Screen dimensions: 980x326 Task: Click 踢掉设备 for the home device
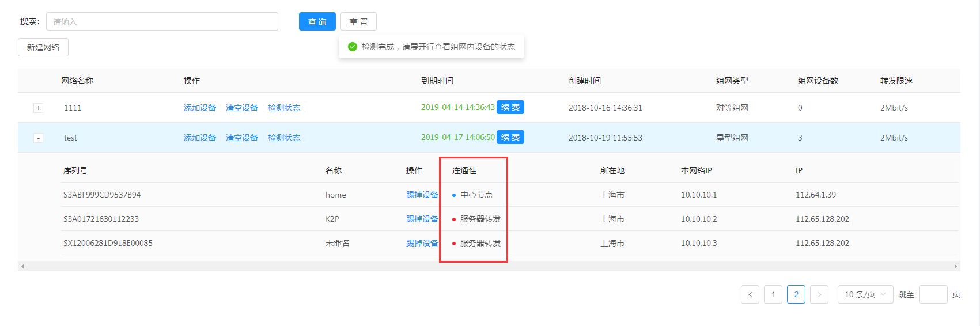[422, 195]
